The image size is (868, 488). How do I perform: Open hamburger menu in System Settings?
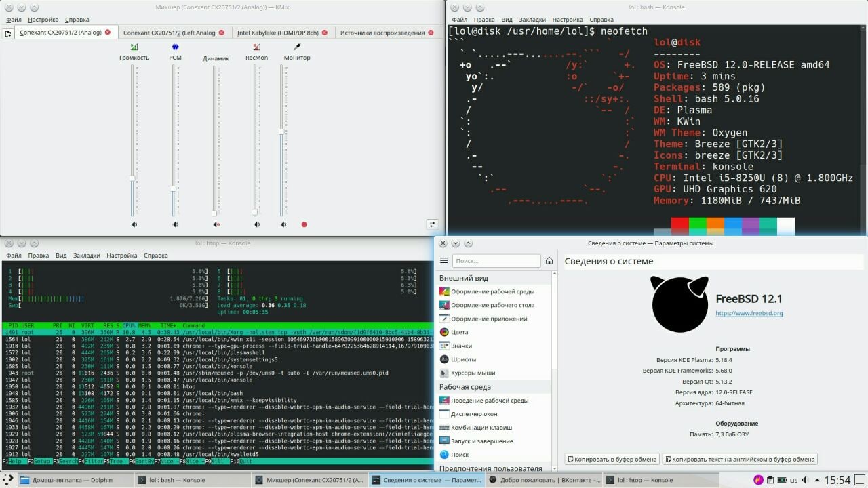443,260
